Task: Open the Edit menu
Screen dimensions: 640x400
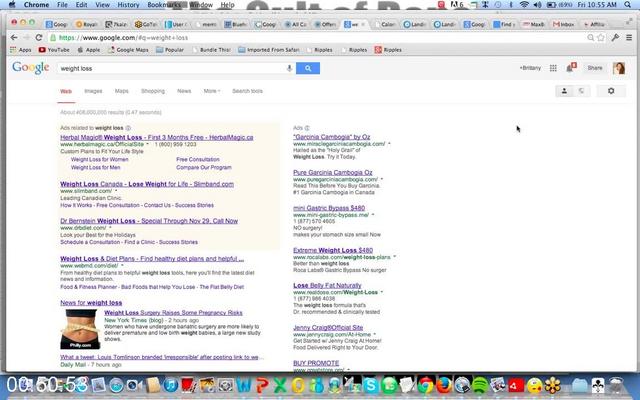Action: [x=81, y=5]
